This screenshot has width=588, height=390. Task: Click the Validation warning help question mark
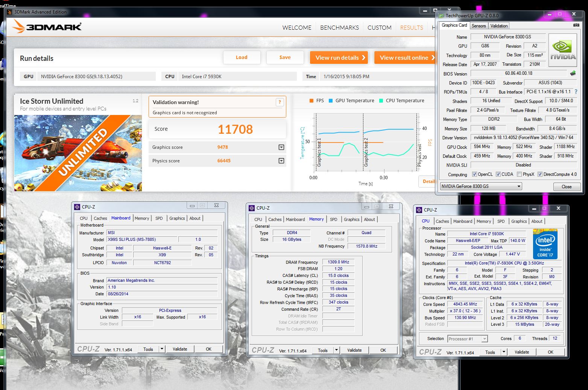[280, 102]
